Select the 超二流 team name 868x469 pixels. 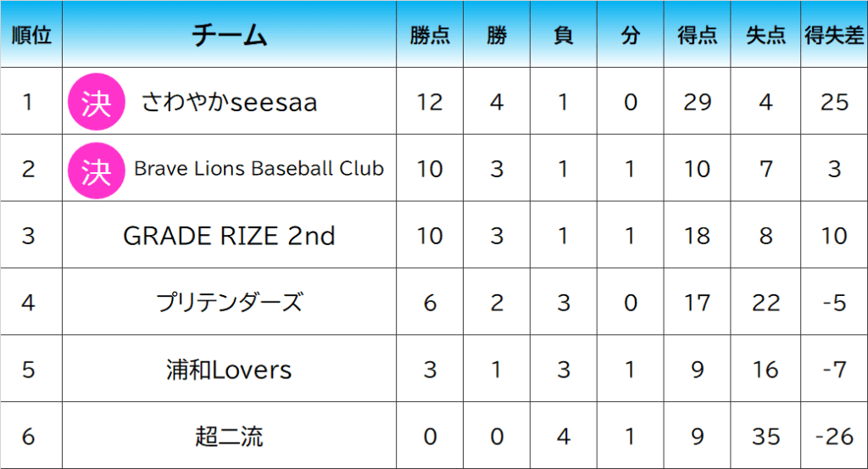pyautogui.click(x=229, y=436)
